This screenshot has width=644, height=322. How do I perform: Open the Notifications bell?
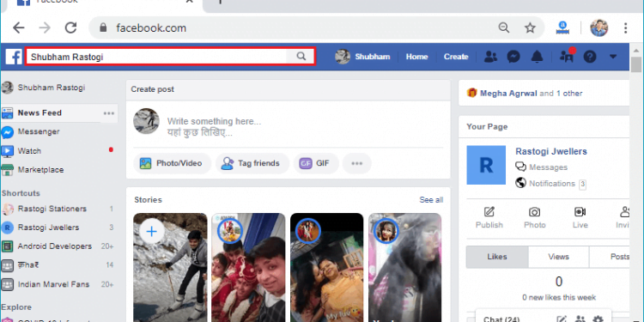click(538, 57)
